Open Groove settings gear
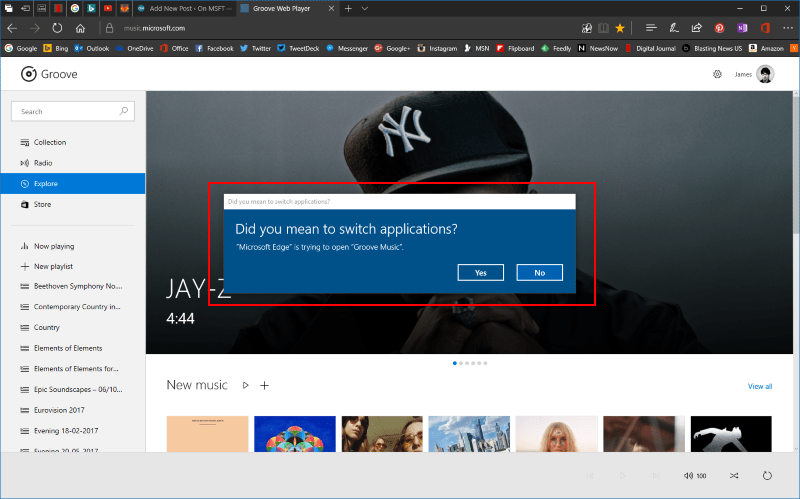The image size is (800, 499). click(717, 74)
